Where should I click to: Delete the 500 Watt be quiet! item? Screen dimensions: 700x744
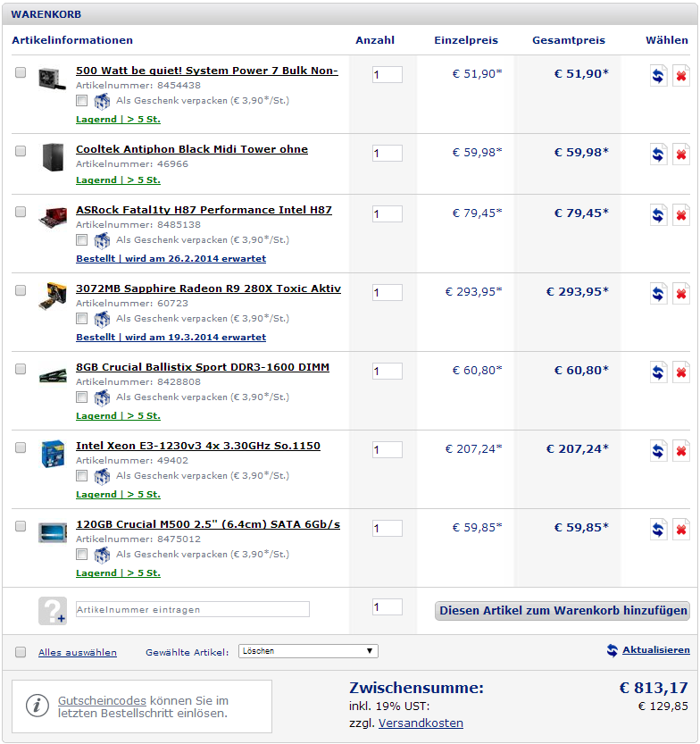[681, 75]
